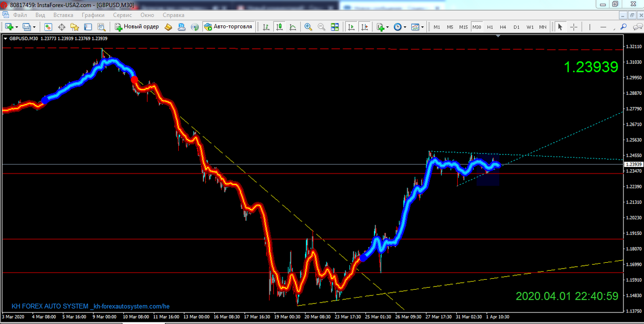Open the Market Watch window icon
The image size is (644, 324).
tap(49, 27)
